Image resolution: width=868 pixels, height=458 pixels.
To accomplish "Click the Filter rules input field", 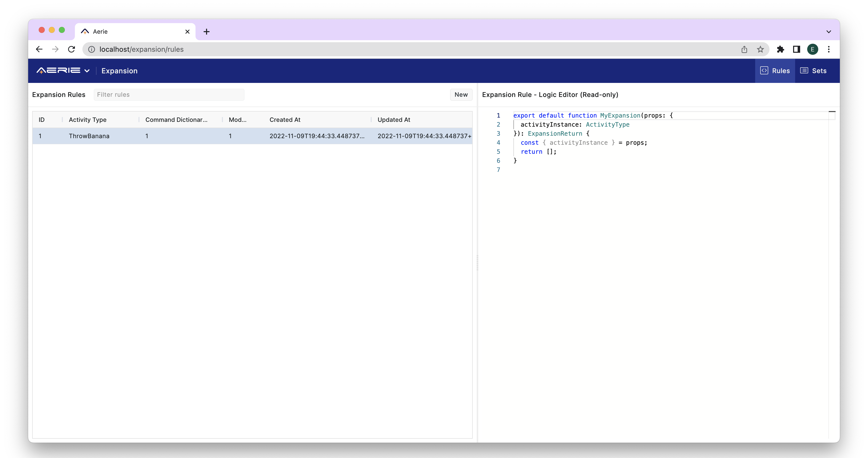I will (169, 95).
